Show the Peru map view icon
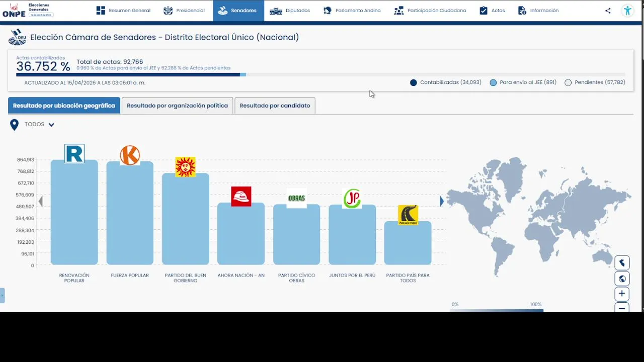 click(622, 263)
